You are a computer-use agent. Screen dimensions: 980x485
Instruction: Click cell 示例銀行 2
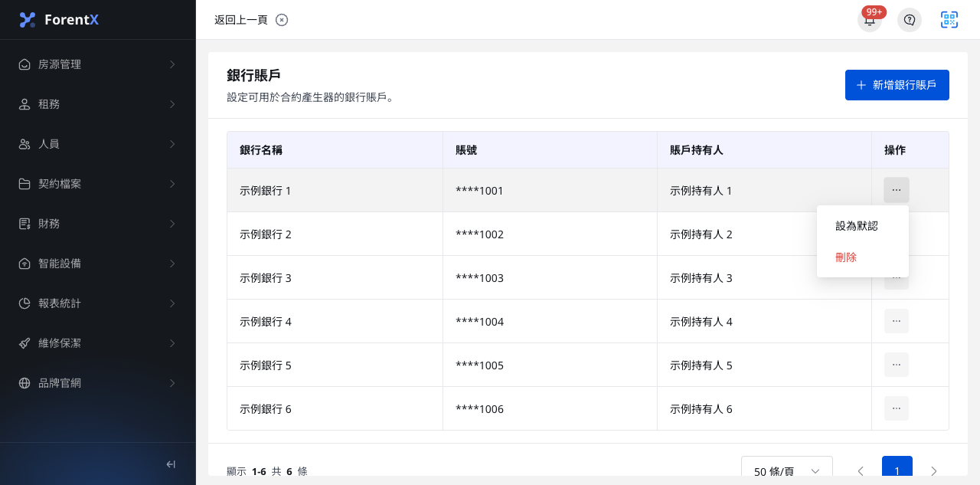(x=335, y=234)
